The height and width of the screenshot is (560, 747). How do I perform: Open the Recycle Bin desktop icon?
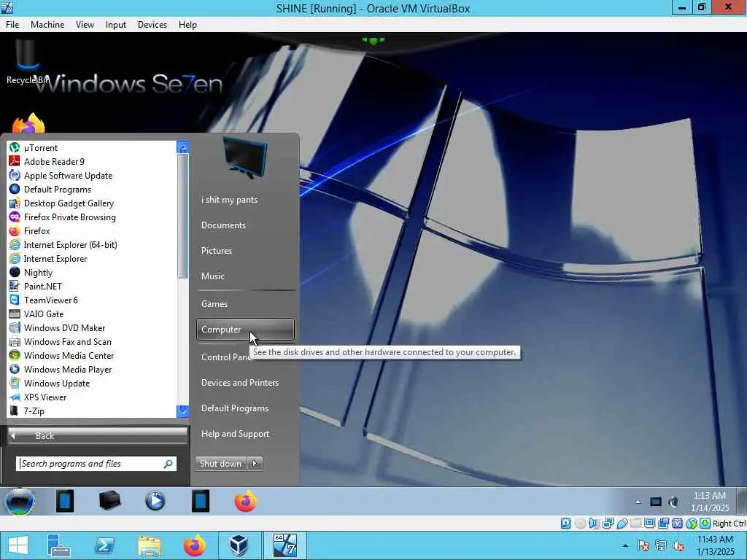(x=27, y=62)
